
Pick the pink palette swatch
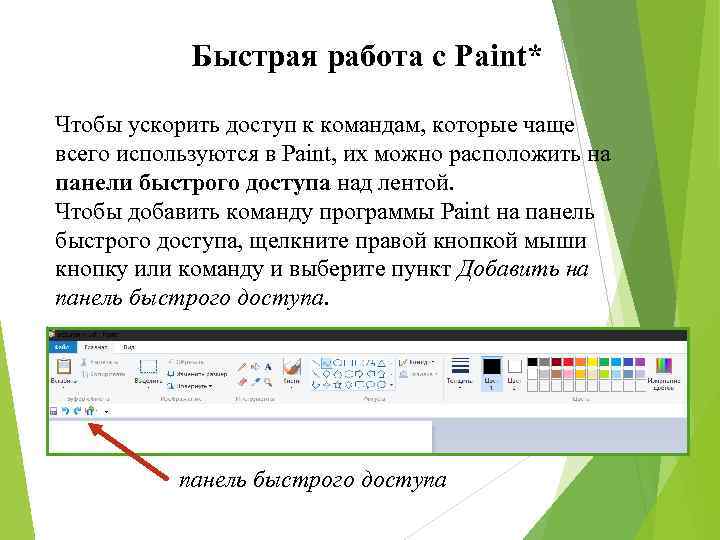click(568, 373)
